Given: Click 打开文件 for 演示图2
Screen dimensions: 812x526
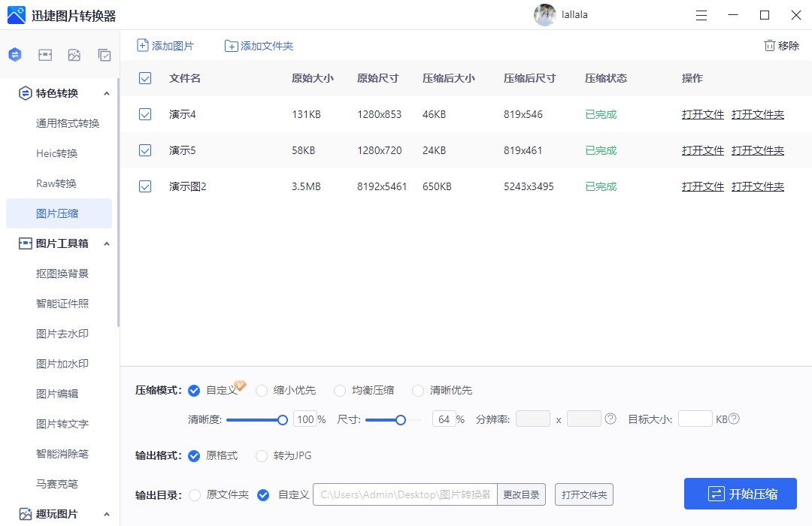Looking at the screenshot, I should [x=702, y=186].
